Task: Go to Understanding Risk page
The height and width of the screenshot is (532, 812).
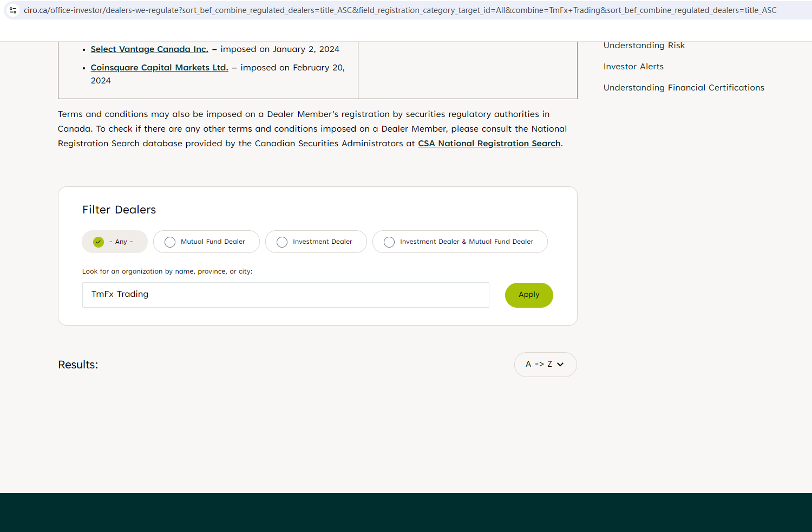Action: pyautogui.click(x=644, y=46)
